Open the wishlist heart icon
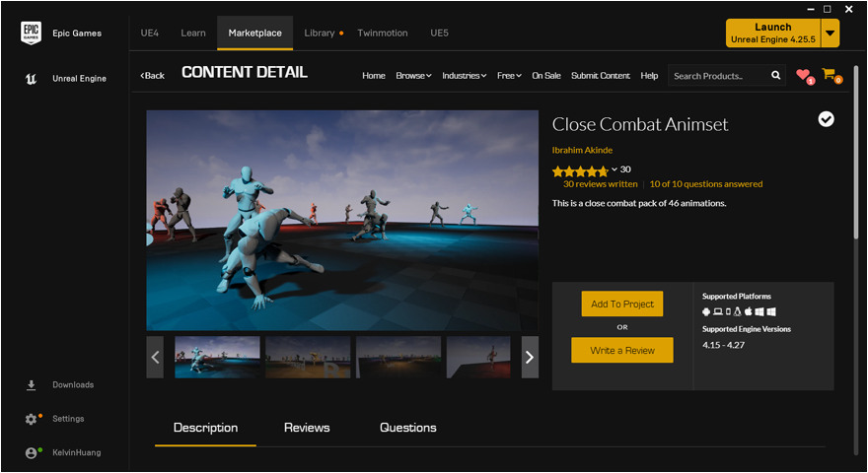Viewport: 868px width, 473px height. (804, 75)
